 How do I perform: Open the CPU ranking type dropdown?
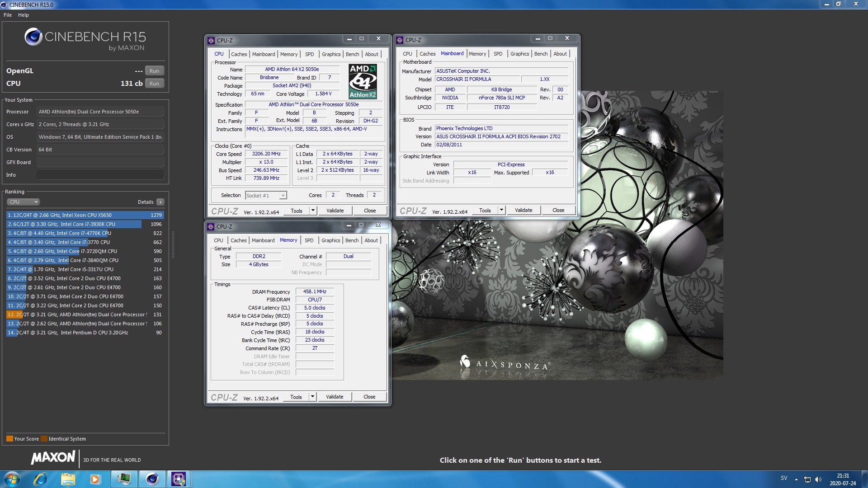pyautogui.click(x=24, y=202)
